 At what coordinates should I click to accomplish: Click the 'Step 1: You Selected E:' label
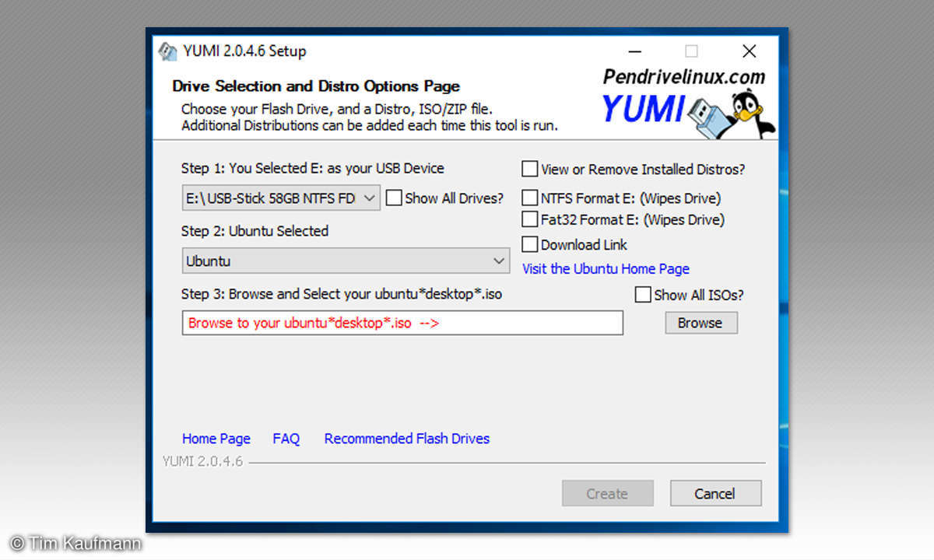click(313, 168)
